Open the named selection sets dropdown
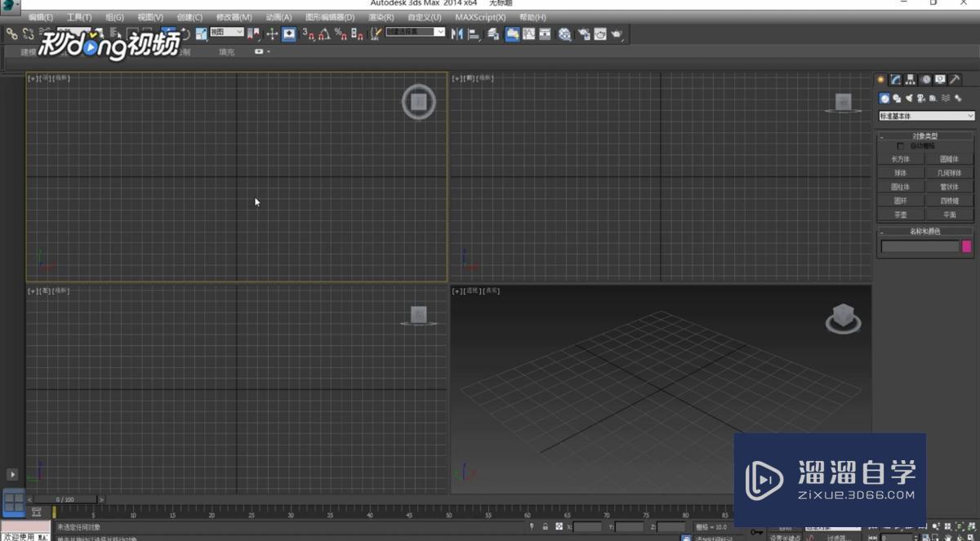 click(412, 33)
